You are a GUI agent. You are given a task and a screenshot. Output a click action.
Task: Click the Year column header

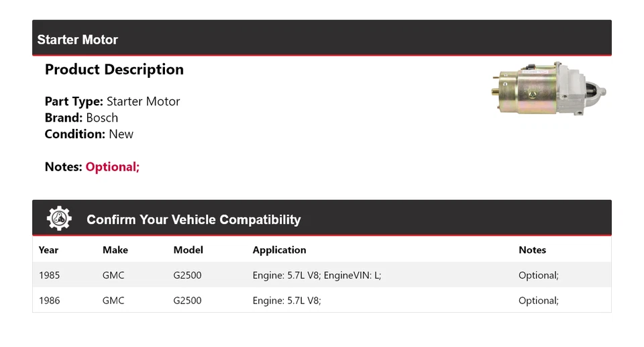pyautogui.click(x=48, y=250)
